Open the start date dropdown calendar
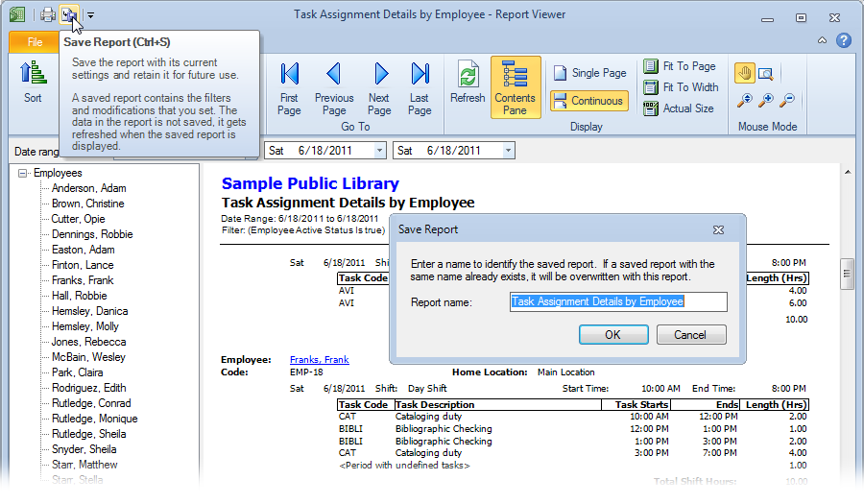Viewport: 864px width, 504px height. pos(379,151)
